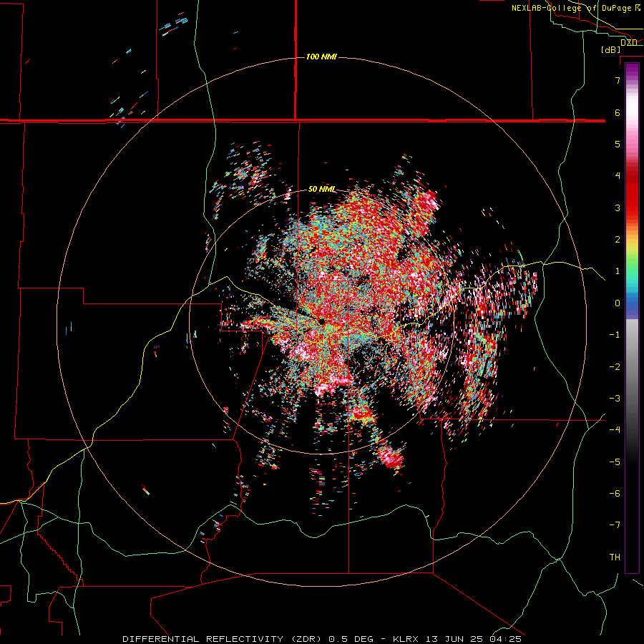Select the -3 tick on the color scale

[x=615, y=399]
